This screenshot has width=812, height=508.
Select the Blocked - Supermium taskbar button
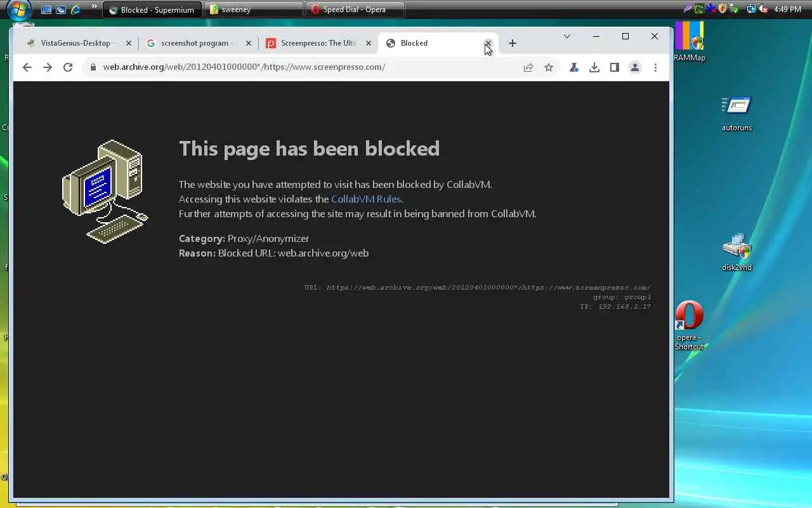click(x=152, y=10)
